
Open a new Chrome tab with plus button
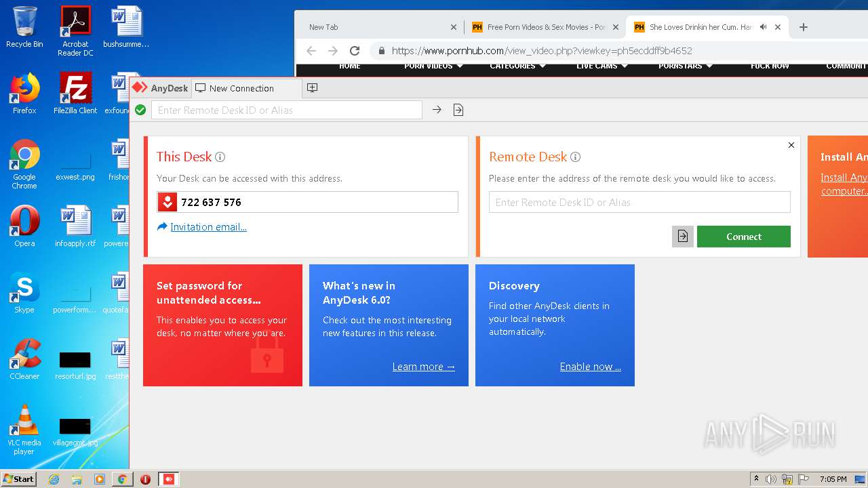[804, 27]
